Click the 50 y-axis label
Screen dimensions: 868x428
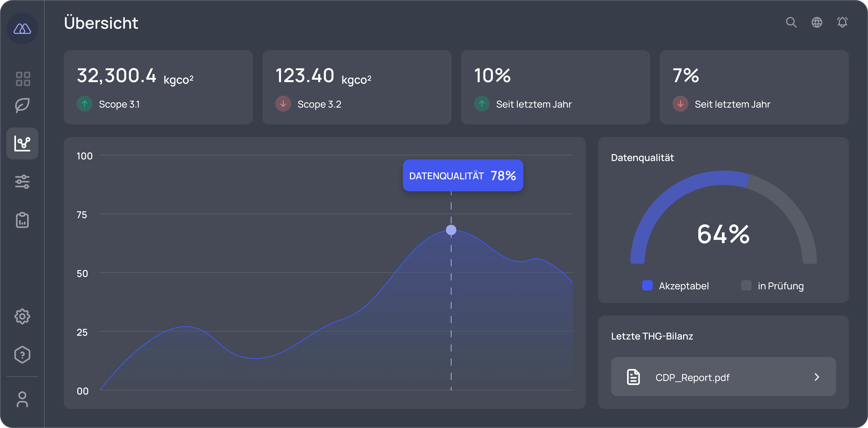[82, 273]
